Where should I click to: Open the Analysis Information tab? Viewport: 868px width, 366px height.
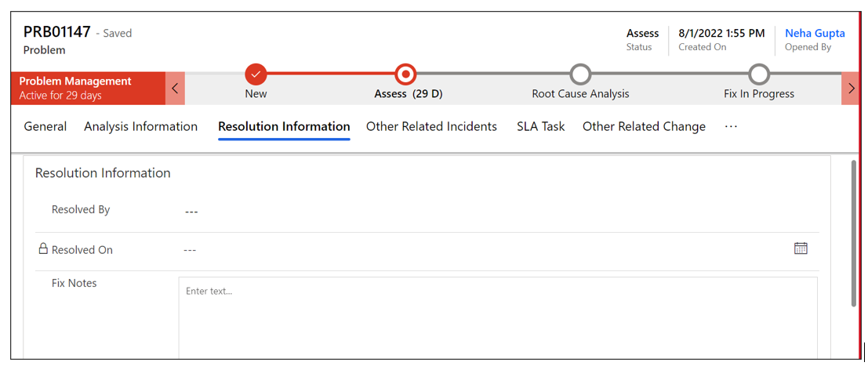pyautogui.click(x=140, y=126)
